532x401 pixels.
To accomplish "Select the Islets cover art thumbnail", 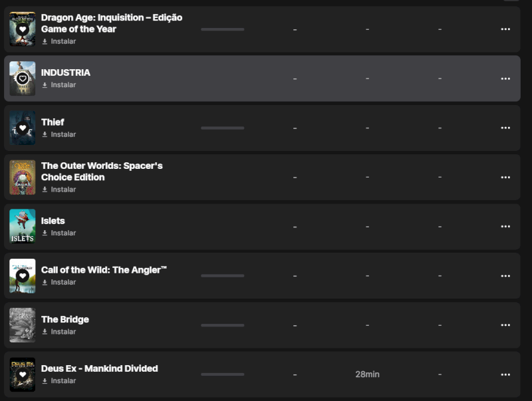I will click(23, 227).
